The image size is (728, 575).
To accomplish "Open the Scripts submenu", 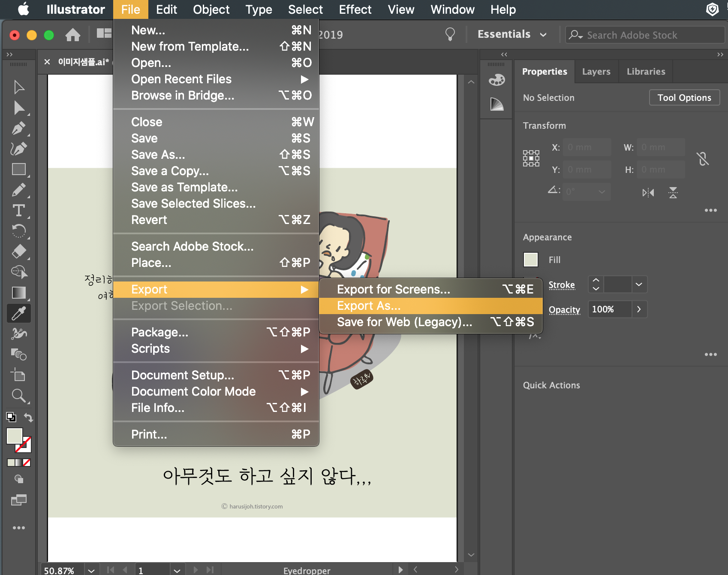I will pyautogui.click(x=216, y=349).
